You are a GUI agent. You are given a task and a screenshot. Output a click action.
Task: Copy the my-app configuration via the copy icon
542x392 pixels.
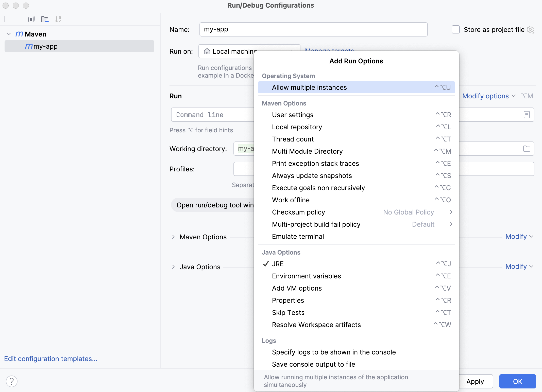coord(31,19)
